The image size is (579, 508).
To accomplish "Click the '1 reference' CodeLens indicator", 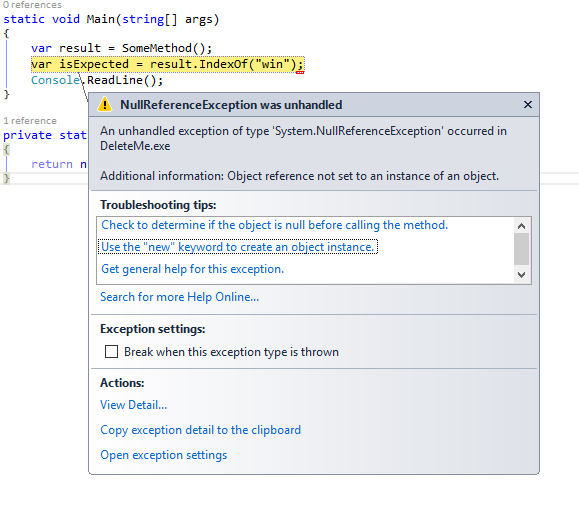I will [30, 121].
